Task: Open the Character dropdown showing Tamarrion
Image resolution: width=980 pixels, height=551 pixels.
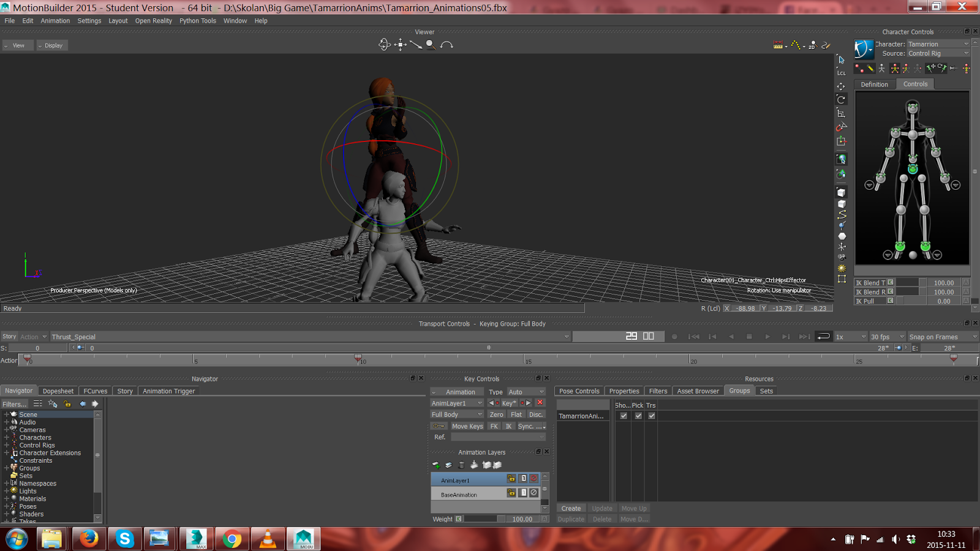Action: pos(938,44)
